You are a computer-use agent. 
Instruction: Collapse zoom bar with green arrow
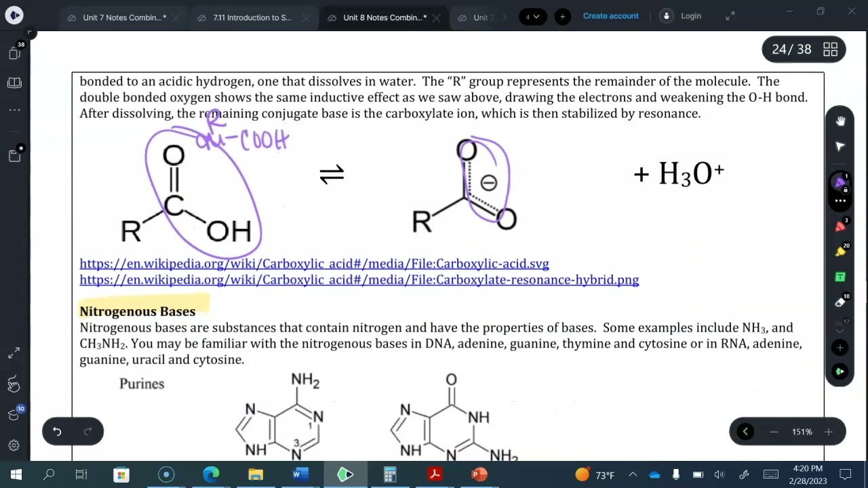click(745, 432)
